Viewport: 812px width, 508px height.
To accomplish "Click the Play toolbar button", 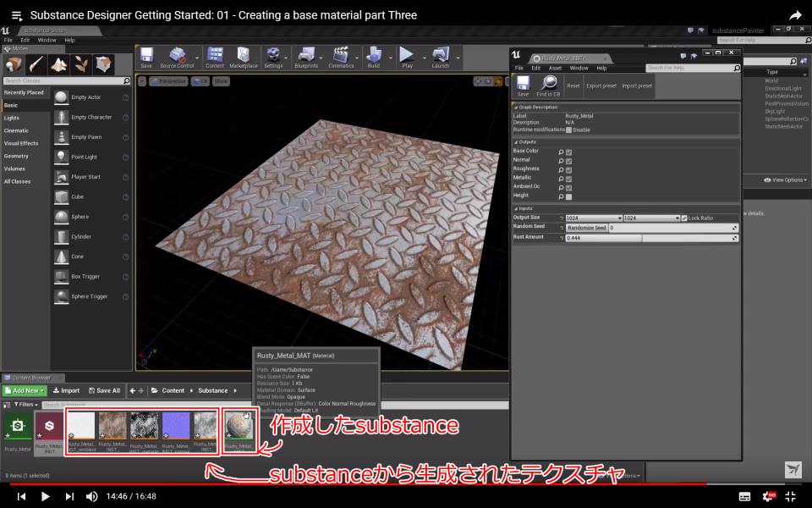I will click(407, 58).
